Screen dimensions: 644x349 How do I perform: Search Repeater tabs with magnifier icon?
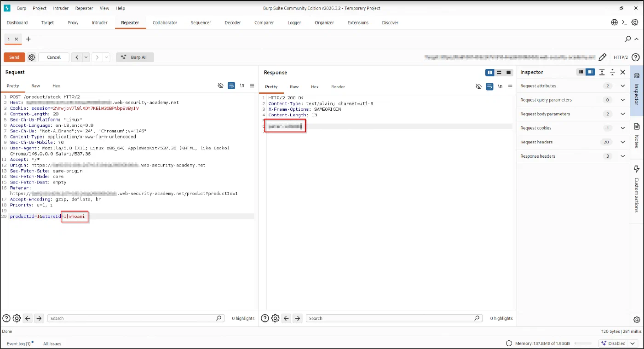(628, 39)
